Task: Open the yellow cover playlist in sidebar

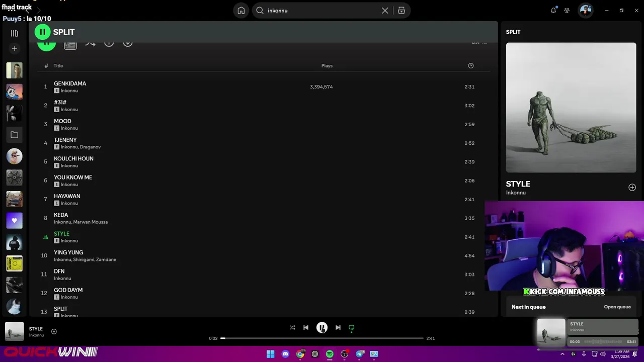Action: 14,263
